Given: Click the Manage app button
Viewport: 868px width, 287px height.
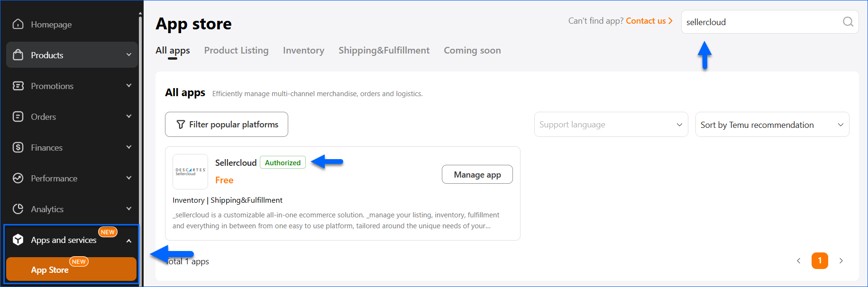Looking at the screenshot, I should point(477,174).
